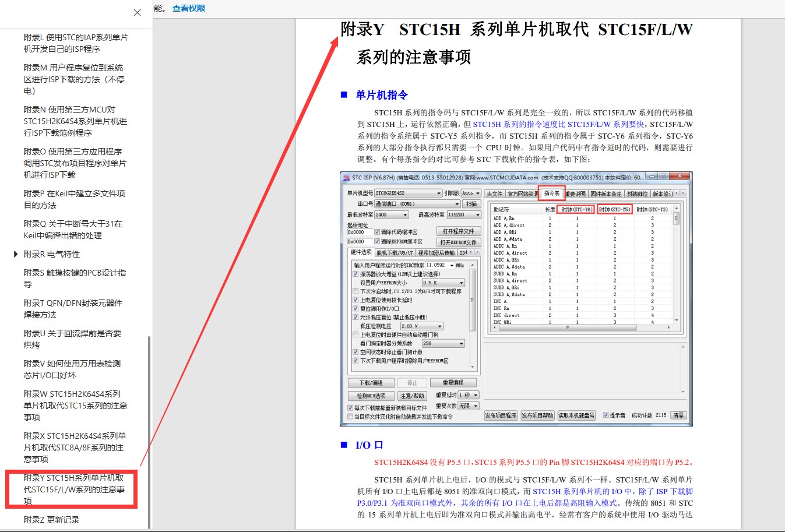Switch to 脱机下载/U8/U7 tab in STC-ISP screenshot

(x=395, y=253)
